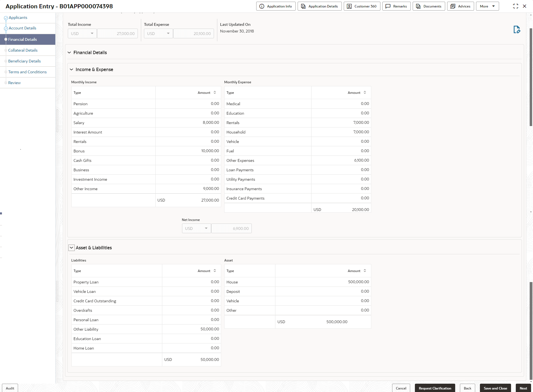
Task: Go to the Collateral Details step
Action: [23, 50]
